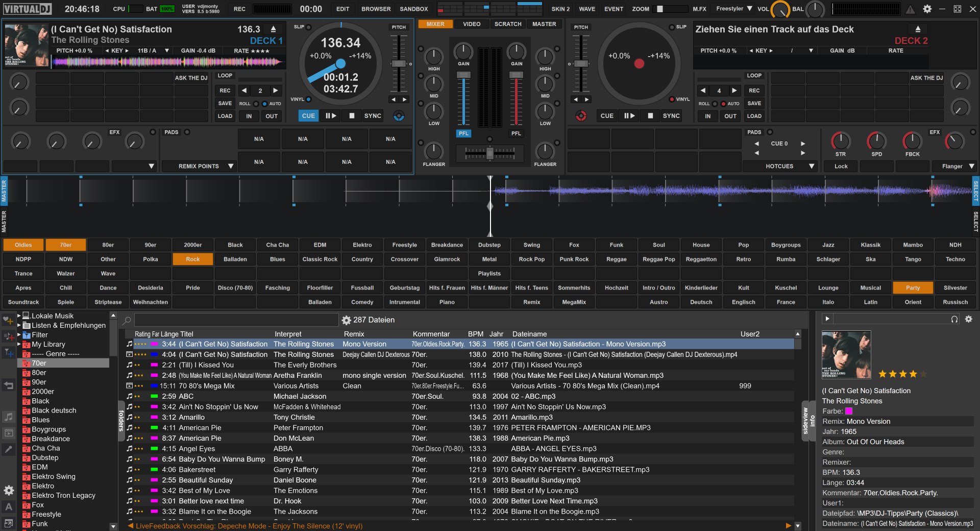980x531 pixels.
Task: Expand Listen & Empfehlungen tree node
Action: 19,325
